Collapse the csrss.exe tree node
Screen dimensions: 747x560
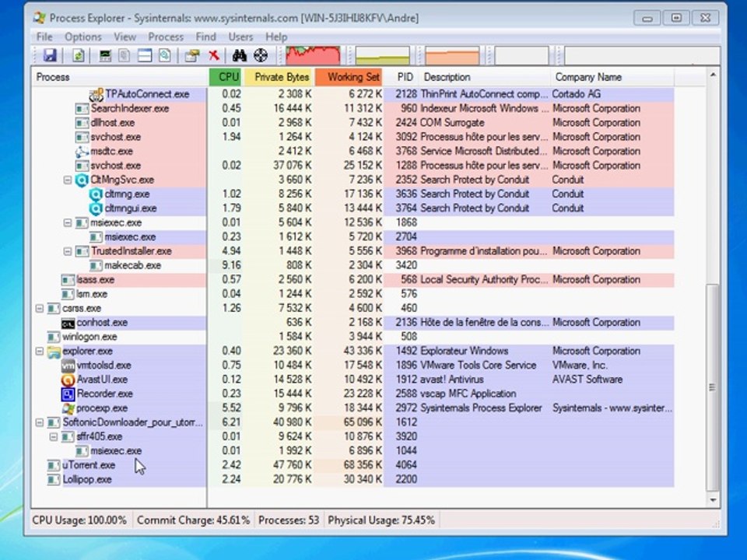pyautogui.click(x=40, y=309)
